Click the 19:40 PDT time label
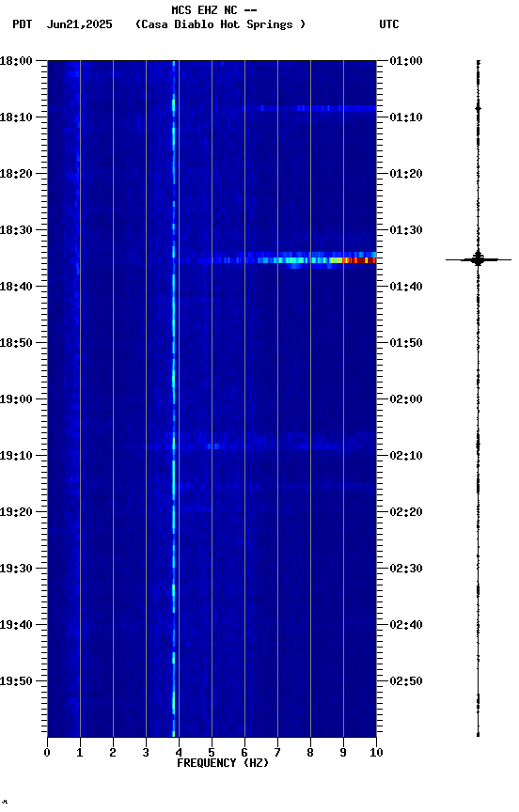519x812 pixels. (x=16, y=625)
